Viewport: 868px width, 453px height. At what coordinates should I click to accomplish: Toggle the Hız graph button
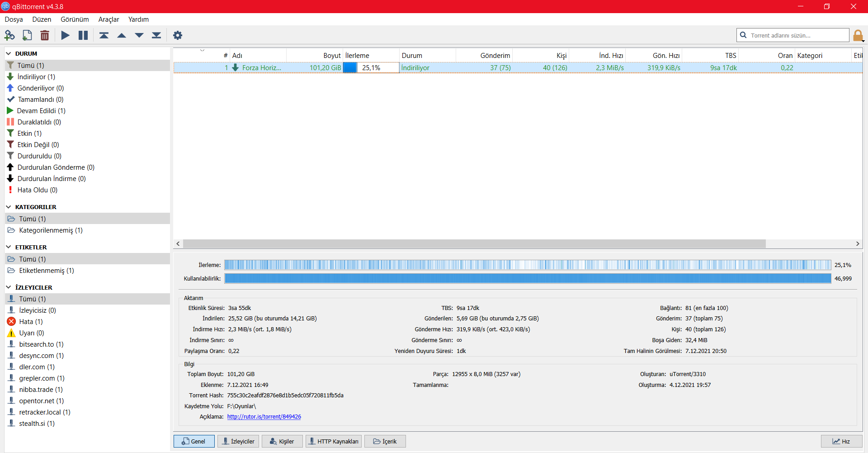coord(842,441)
